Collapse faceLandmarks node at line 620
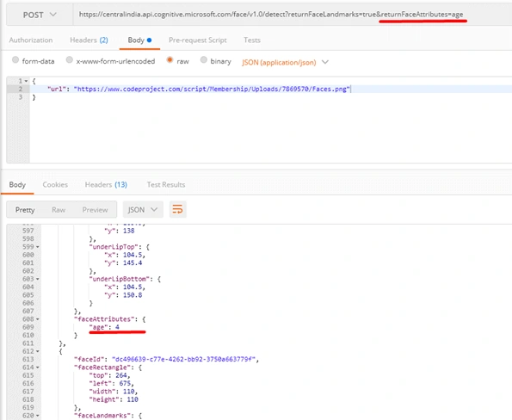 point(38,416)
